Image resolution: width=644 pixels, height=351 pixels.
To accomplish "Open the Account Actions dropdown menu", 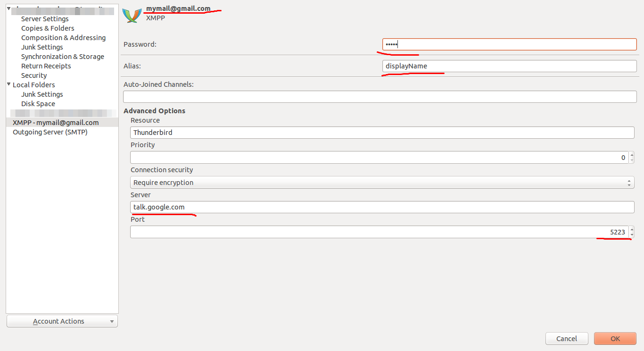I will [62, 321].
